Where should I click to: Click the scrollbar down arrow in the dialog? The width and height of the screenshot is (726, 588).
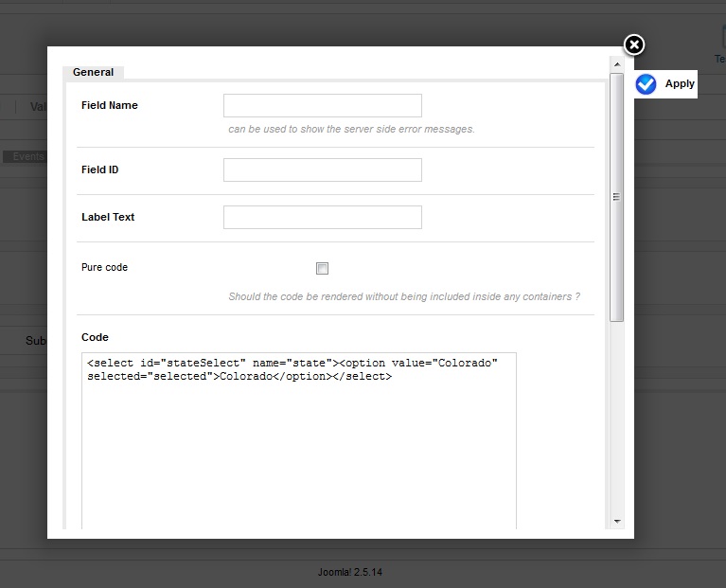click(617, 522)
